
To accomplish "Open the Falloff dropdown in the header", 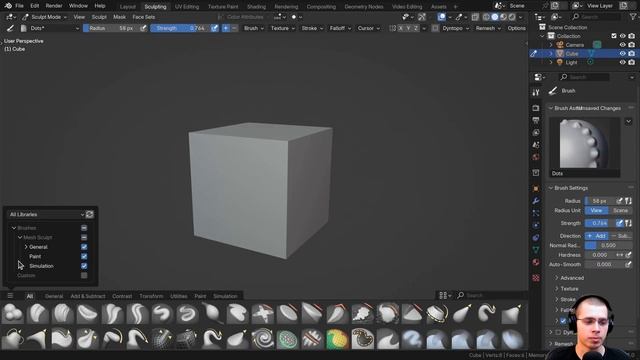I will click(340, 28).
